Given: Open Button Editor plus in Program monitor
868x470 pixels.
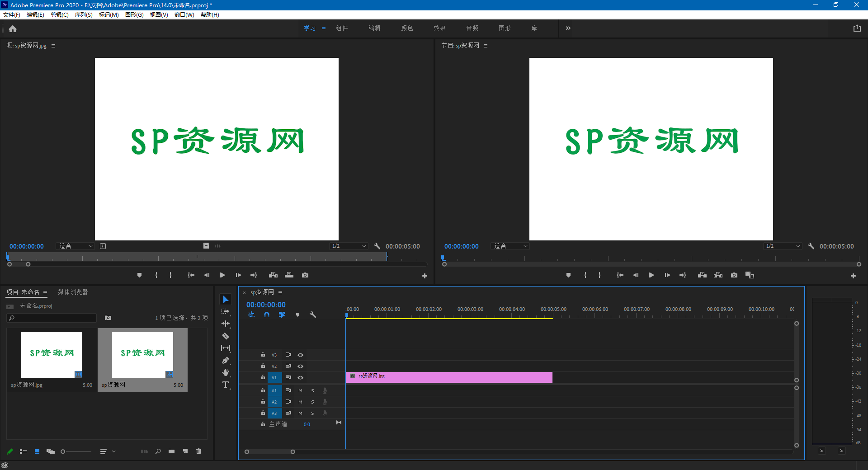Looking at the screenshot, I should coord(853,276).
